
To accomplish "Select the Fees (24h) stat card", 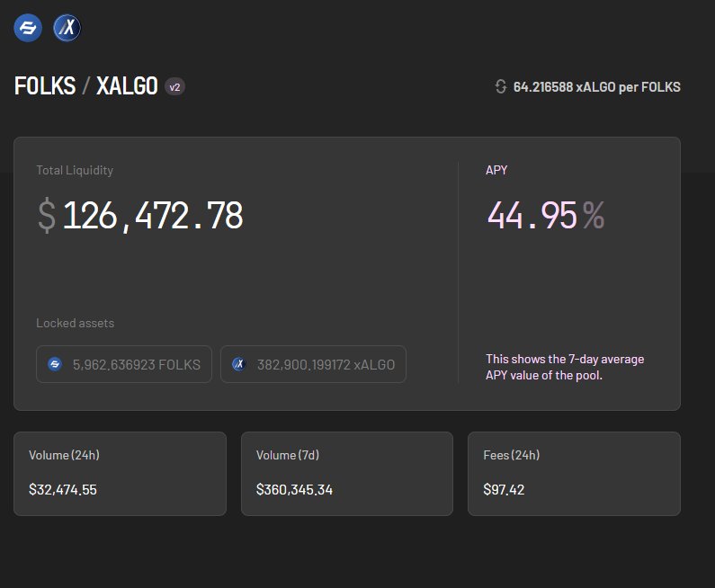I will pyautogui.click(x=574, y=473).
